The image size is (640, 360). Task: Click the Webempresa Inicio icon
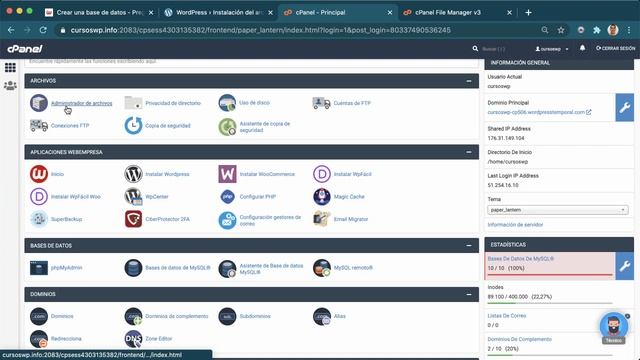coord(39,174)
